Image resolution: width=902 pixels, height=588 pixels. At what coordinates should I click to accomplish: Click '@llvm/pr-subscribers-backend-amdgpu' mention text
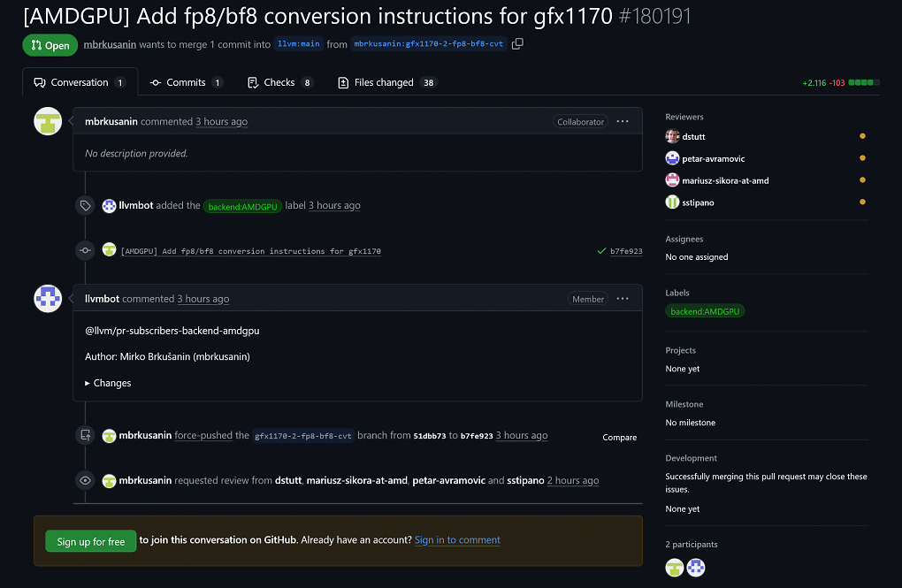coord(172,331)
